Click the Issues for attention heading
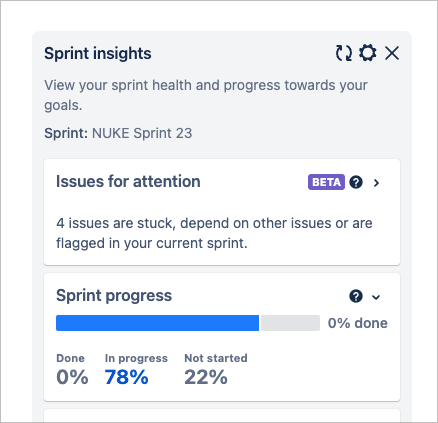Image resolution: width=438 pixels, height=423 pixels. (x=128, y=182)
